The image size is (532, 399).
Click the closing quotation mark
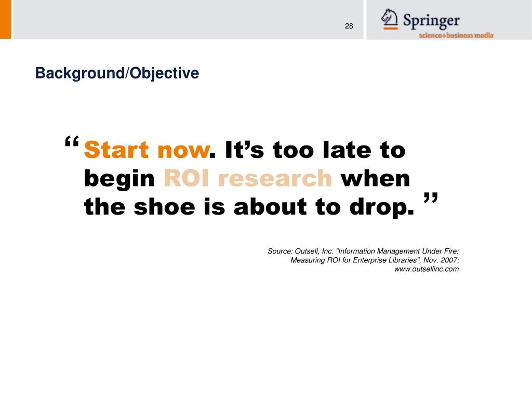coord(431,198)
